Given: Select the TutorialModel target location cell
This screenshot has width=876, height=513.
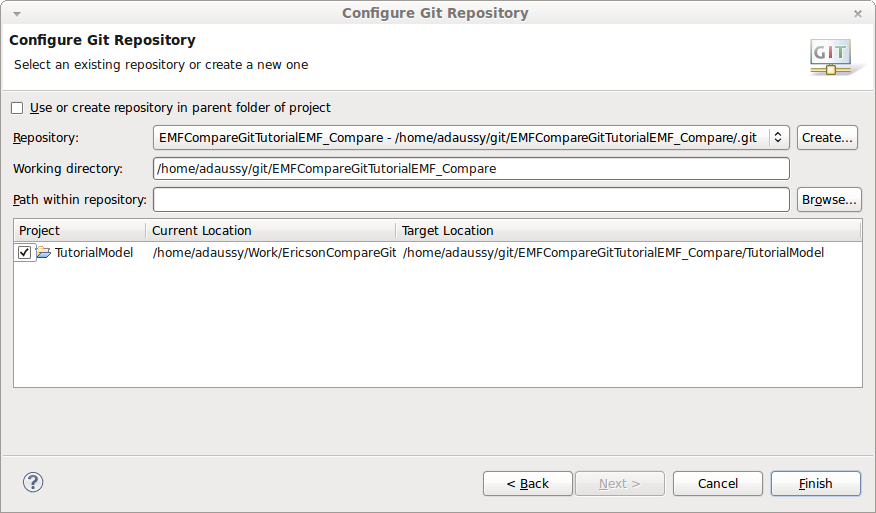Looking at the screenshot, I should tap(613, 253).
